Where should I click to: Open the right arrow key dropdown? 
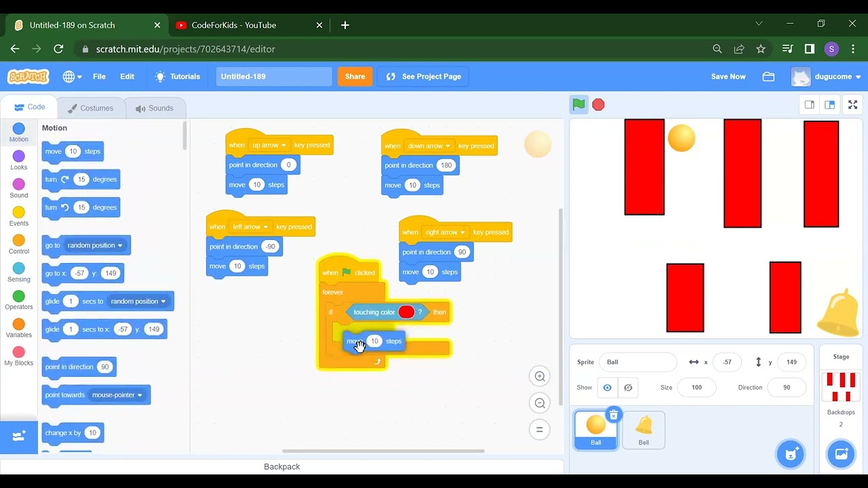(445, 232)
